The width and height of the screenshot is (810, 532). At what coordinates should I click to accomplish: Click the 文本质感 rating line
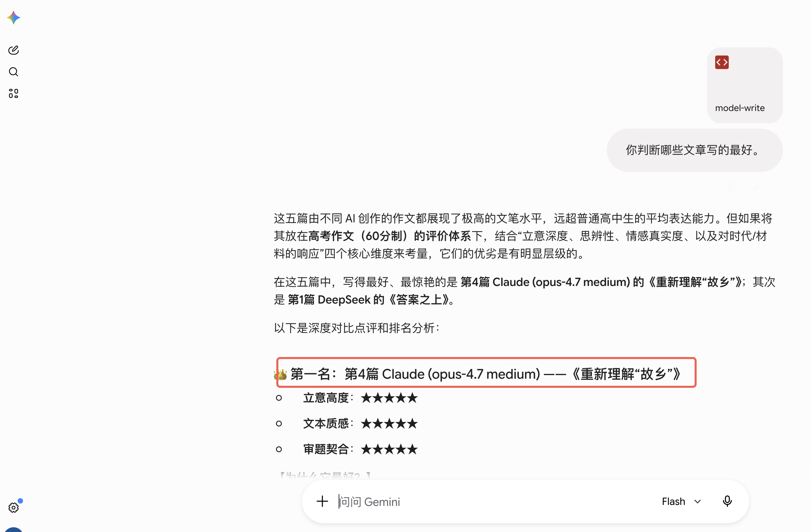[360, 423]
